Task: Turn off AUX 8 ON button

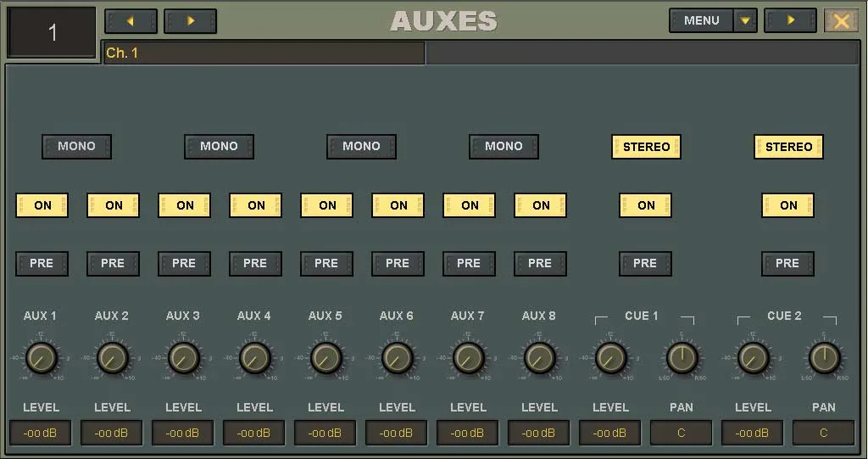Action: click(540, 205)
